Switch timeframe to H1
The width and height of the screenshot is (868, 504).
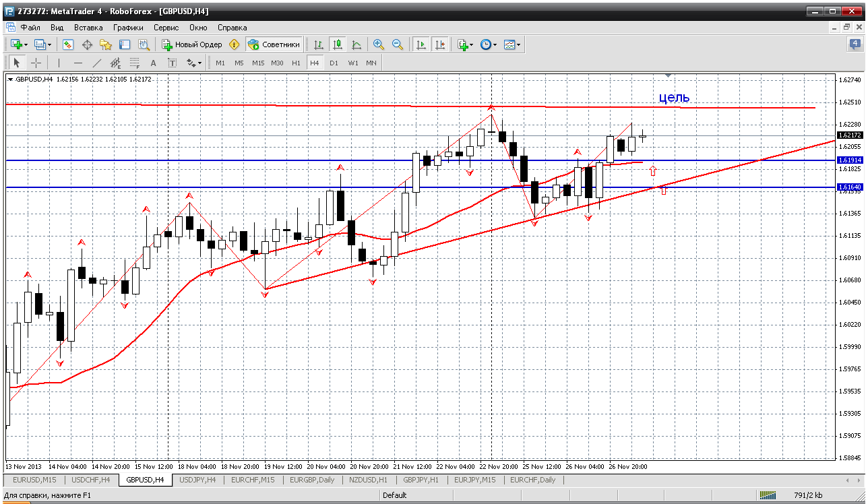pos(296,63)
